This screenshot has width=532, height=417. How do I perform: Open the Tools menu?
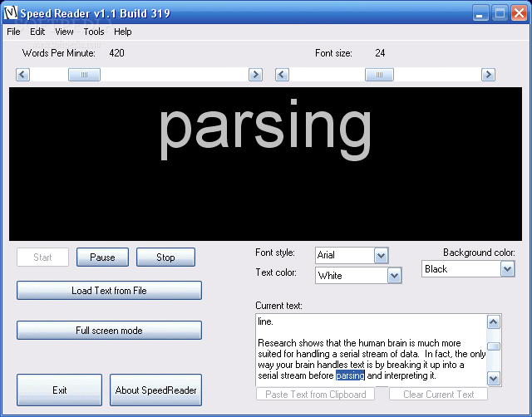94,32
